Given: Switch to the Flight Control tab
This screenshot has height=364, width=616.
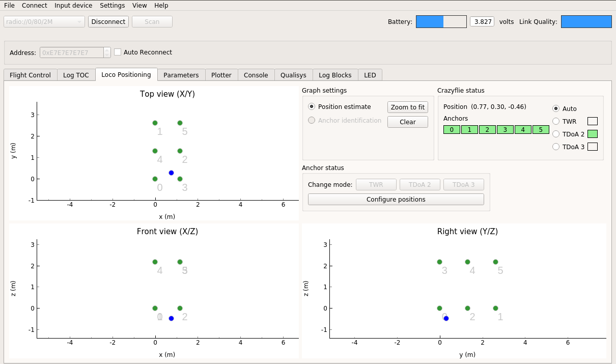Looking at the screenshot, I should (30, 75).
